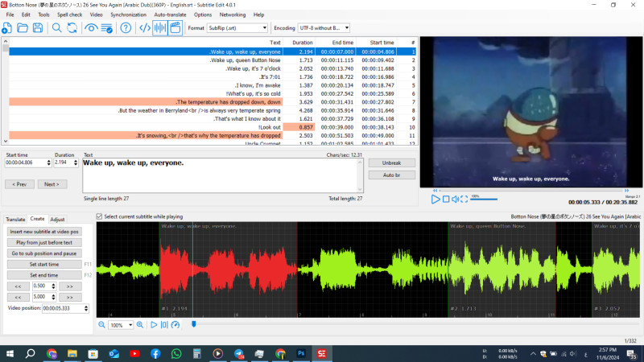
Task: Open the Synchronization menu
Action: 128,14
